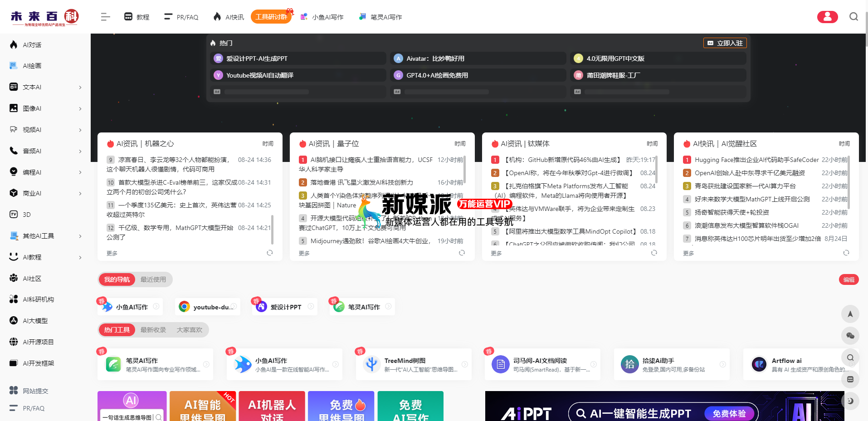Screen dimensions: 868x421
Task: Click the 3D sidebar icon
Action: [x=14, y=214]
